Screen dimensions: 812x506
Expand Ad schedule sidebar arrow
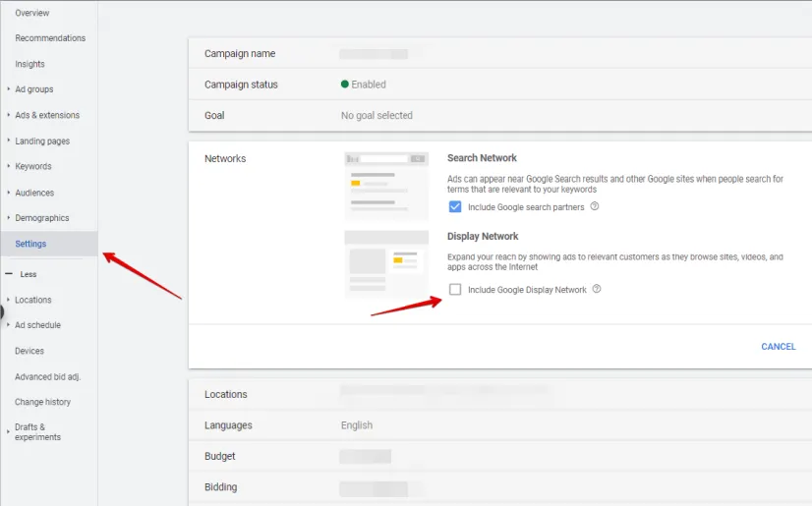(x=8, y=325)
